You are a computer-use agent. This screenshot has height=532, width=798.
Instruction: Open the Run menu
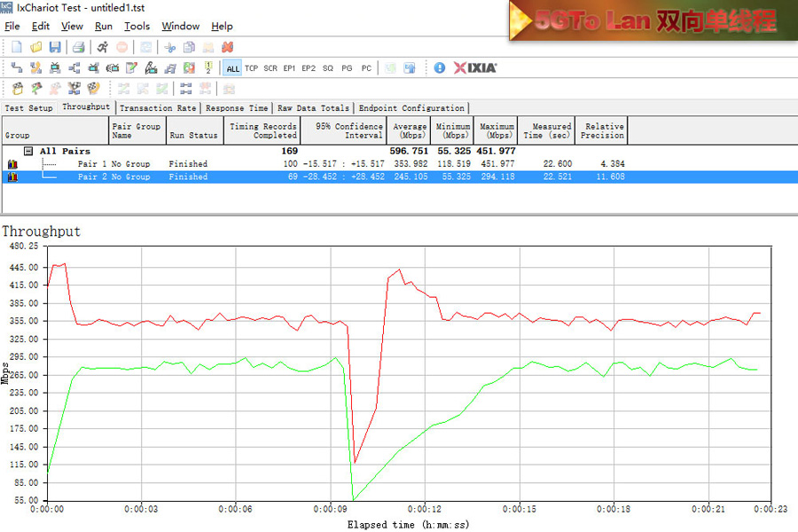[104, 27]
